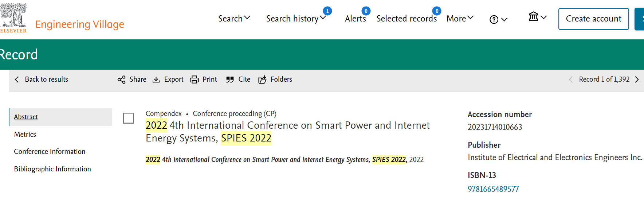Viewport: 644px width, 198px height.
Task: Jump to Conference Information section
Action: pyautogui.click(x=50, y=151)
